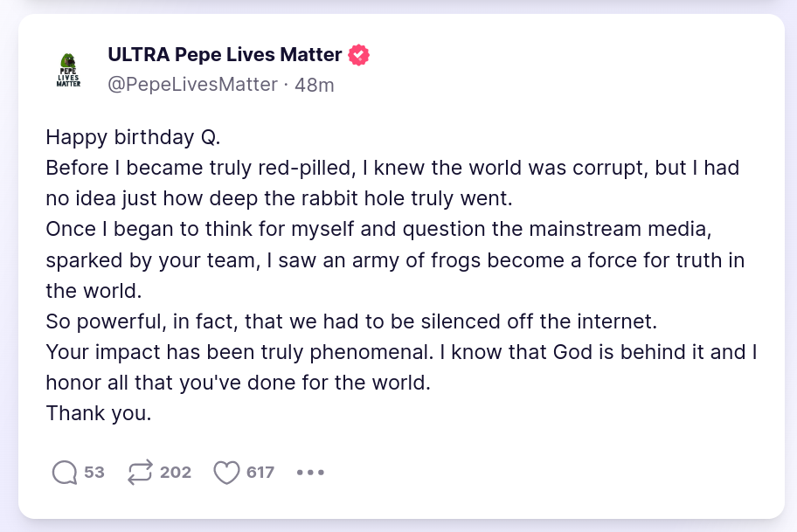
Task: Click the 48m post timestamp
Action: tap(315, 85)
